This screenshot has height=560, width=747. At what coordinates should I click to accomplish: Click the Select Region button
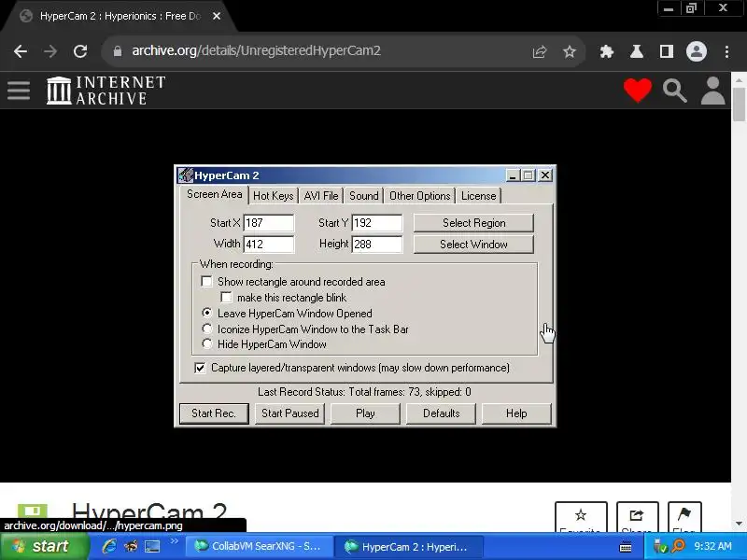473,223
